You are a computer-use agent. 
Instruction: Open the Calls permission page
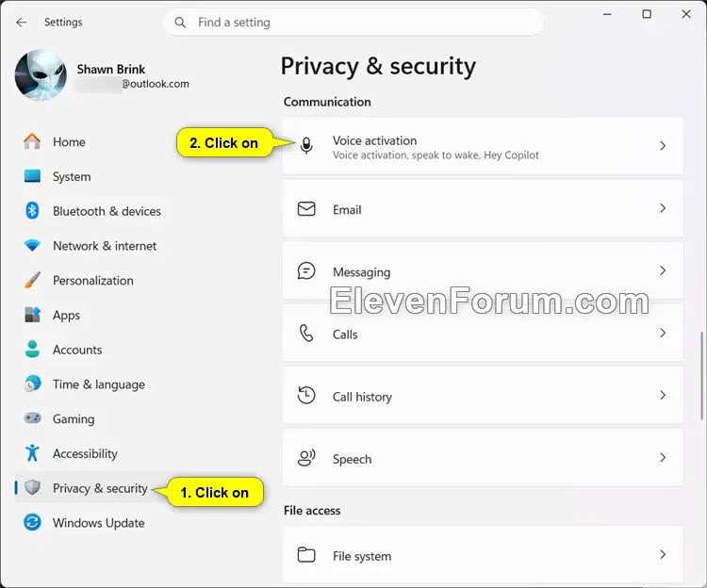pos(483,333)
